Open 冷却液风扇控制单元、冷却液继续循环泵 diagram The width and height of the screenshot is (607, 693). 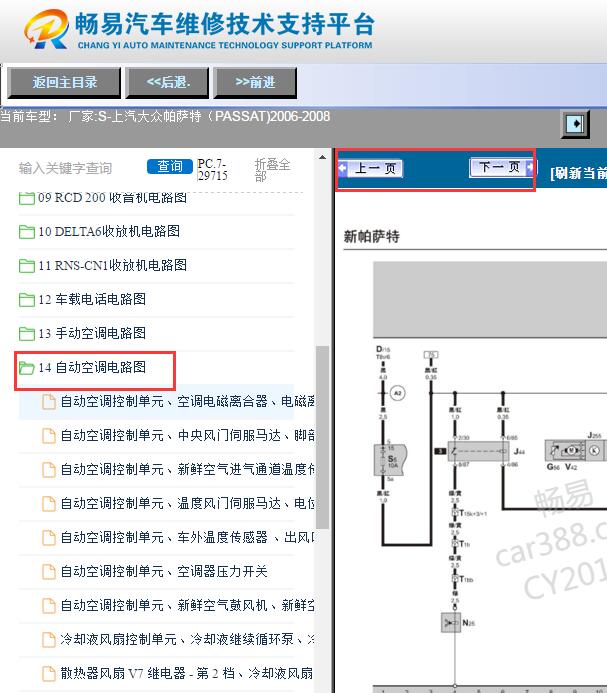click(x=188, y=640)
